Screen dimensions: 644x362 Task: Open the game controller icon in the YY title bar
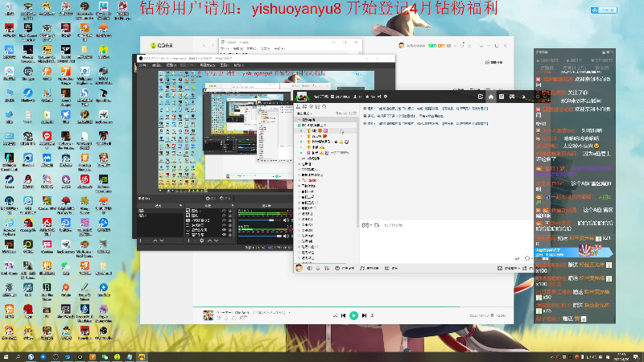(512, 97)
